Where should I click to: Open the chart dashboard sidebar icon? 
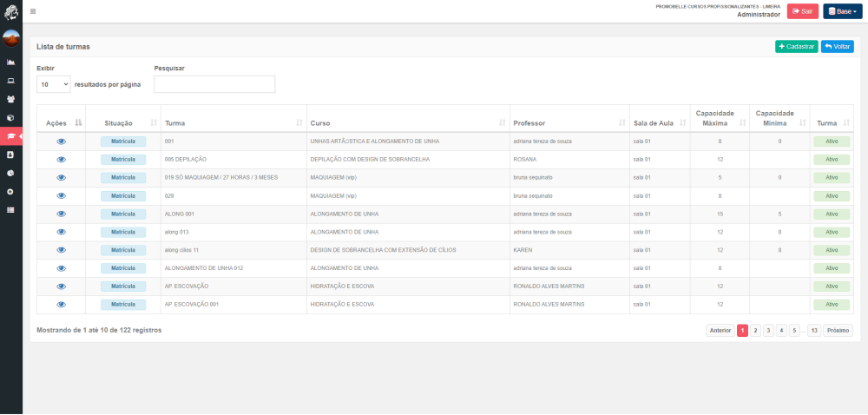pos(10,62)
